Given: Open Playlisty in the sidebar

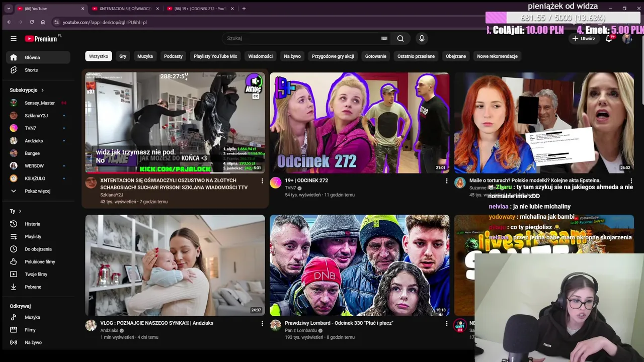Looking at the screenshot, I should [x=38, y=236].
